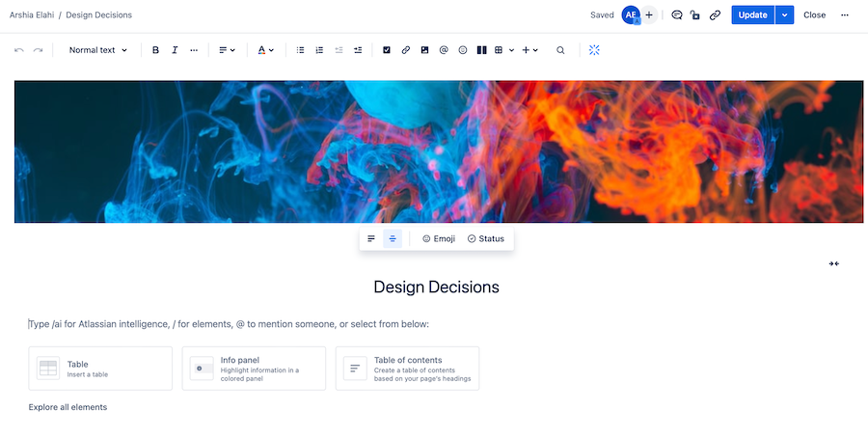Apply italic formatting
Image resolution: width=868 pixels, height=438 pixels.
pyautogui.click(x=175, y=50)
